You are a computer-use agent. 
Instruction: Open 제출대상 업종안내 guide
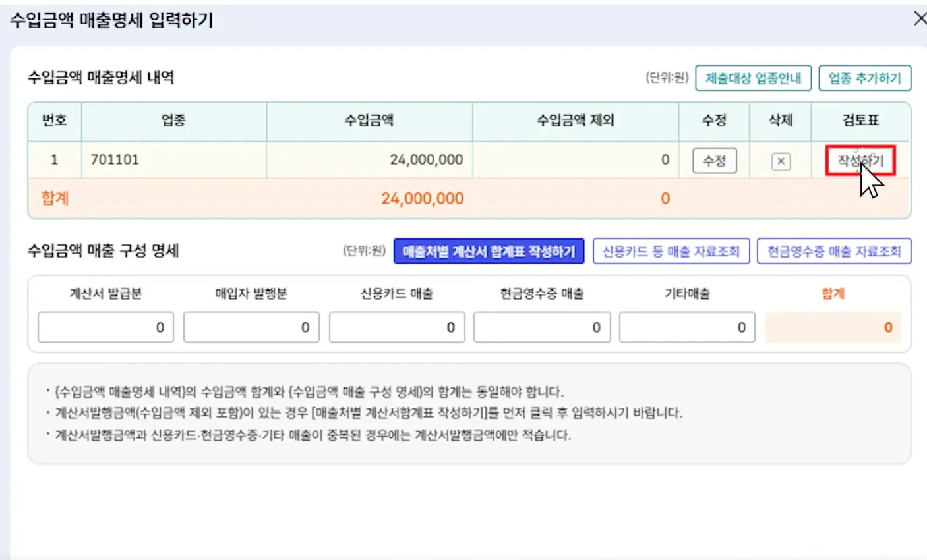[x=753, y=78]
